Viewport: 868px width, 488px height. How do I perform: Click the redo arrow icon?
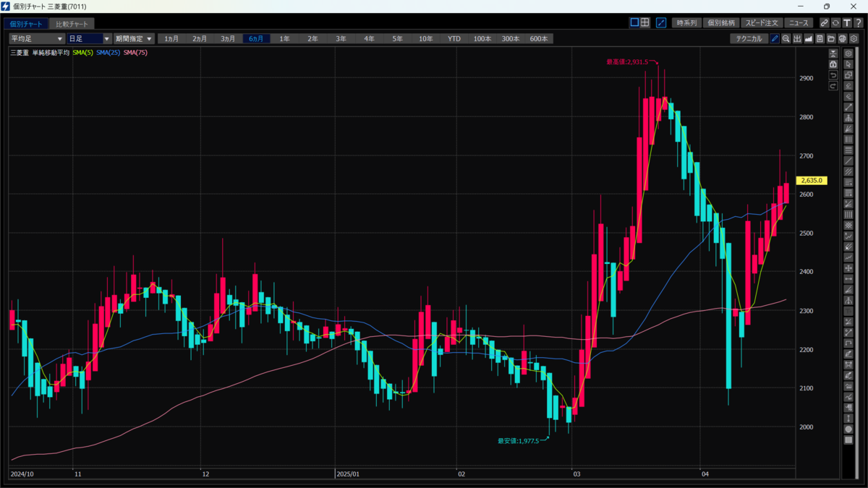(833, 86)
